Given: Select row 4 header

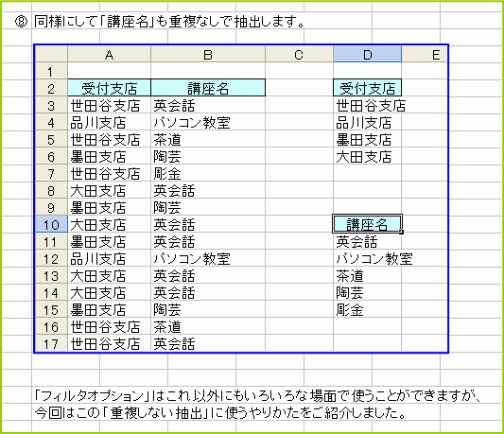Looking at the screenshot, I should point(51,122).
